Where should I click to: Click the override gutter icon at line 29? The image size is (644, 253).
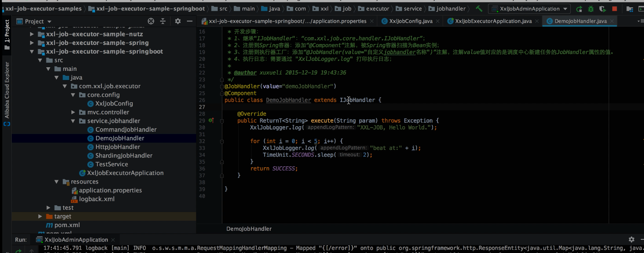click(x=211, y=120)
